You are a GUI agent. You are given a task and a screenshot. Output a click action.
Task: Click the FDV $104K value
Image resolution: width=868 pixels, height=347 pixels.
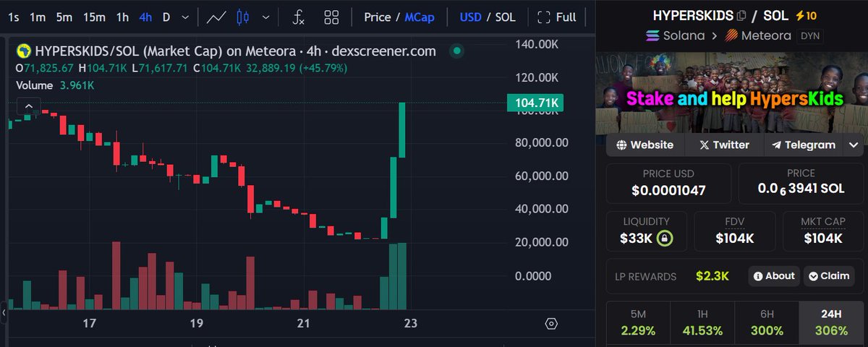(x=735, y=239)
